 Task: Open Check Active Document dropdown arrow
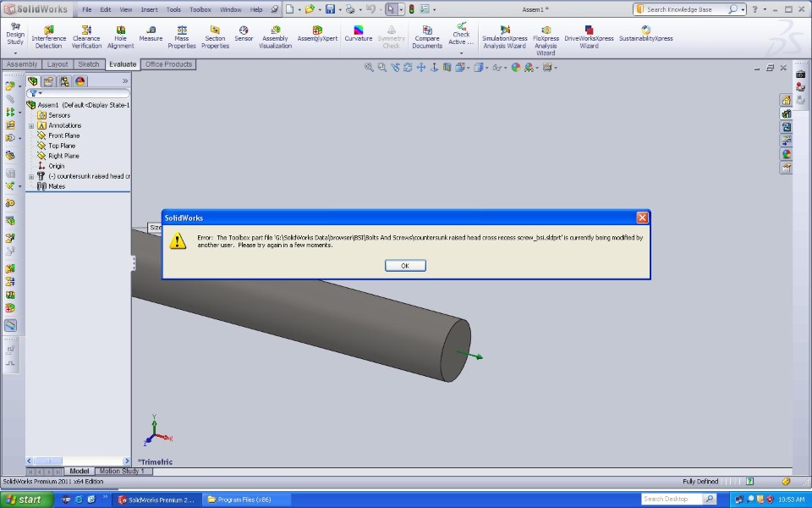pyautogui.click(x=461, y=52)
